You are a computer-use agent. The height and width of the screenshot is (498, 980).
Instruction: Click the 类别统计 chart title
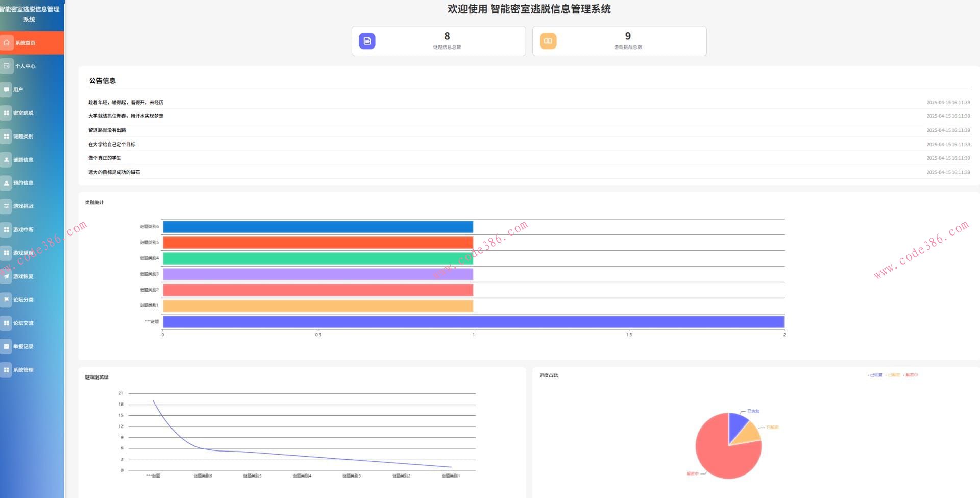pyautogui.click(x=94, y=203)
